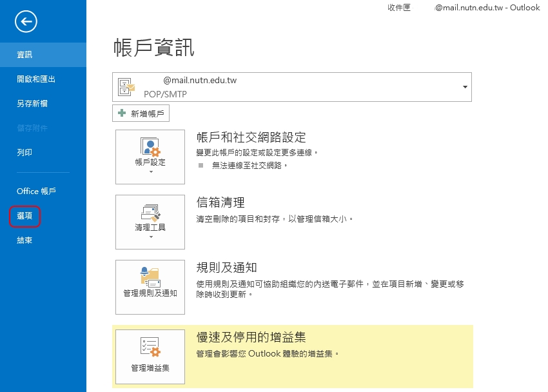Open 選項 settings
The width and height of the screenshot is (548, 392).
pyautogui.click(x=24, y=216)
